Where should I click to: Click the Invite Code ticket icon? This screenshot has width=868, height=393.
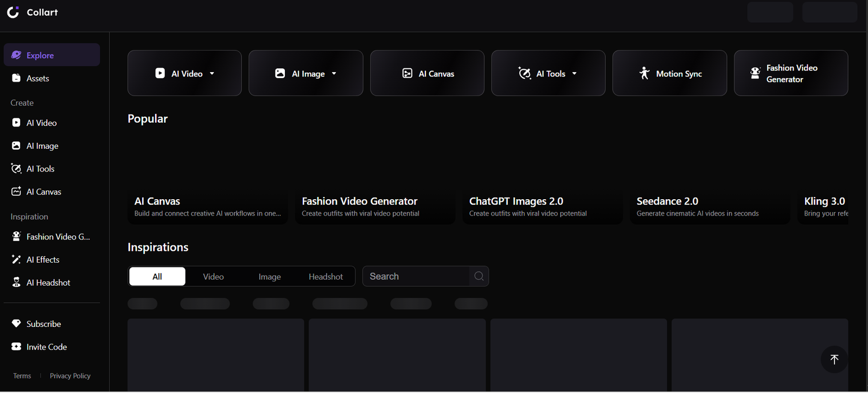16,346
